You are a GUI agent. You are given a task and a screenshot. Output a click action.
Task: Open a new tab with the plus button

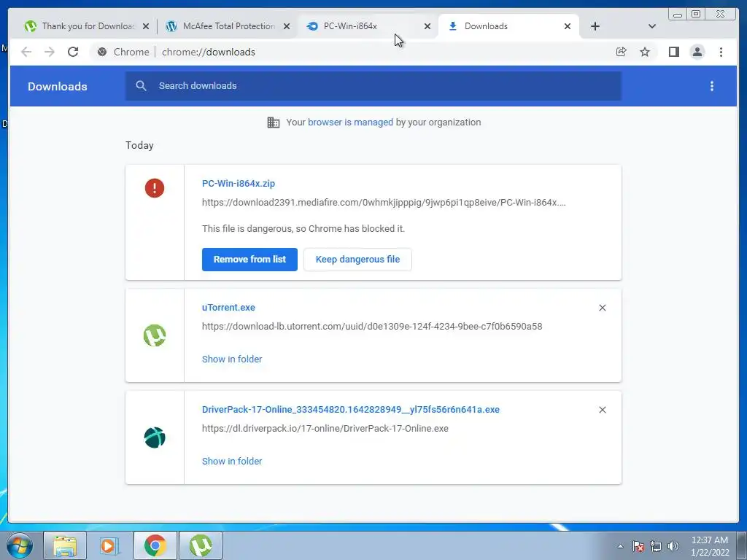(x=595, y=26)
